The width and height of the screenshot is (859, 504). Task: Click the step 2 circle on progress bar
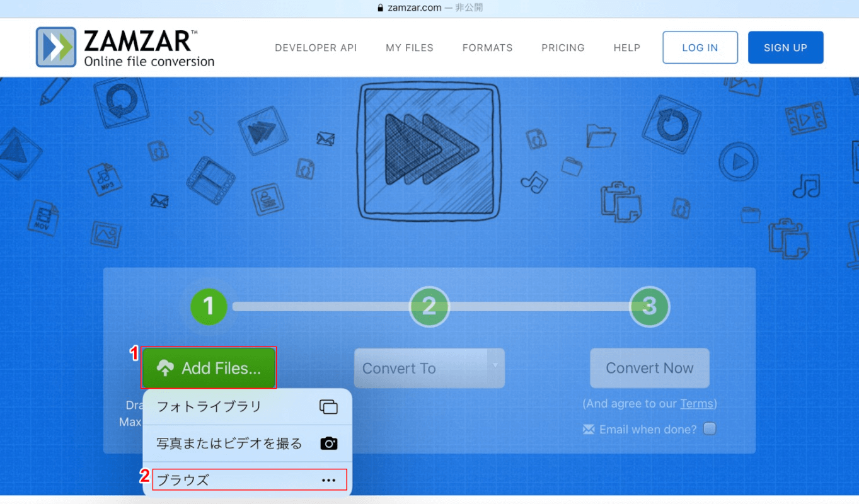click(x=429, y=307)
